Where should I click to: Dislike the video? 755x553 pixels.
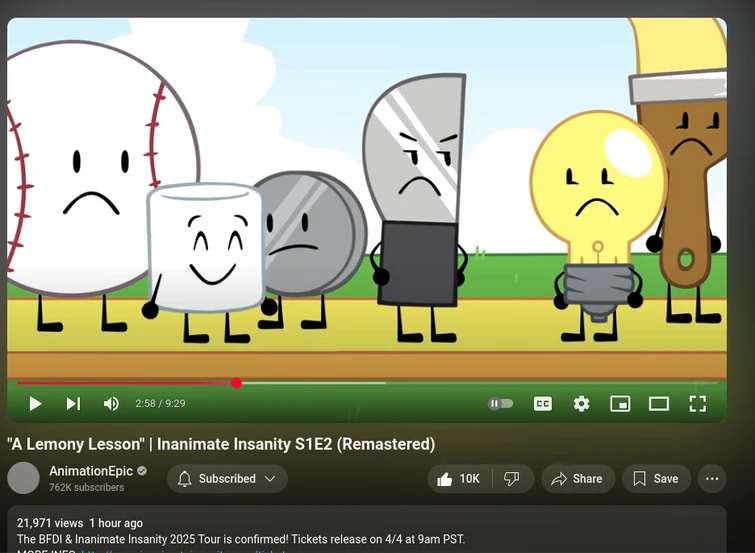point(512,479)
